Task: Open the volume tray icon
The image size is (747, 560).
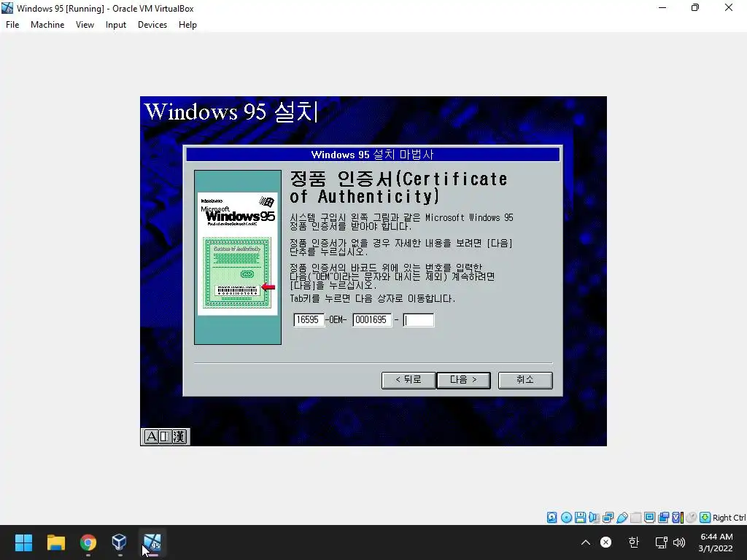Action: pyautogui.click(x=679, y=542)
